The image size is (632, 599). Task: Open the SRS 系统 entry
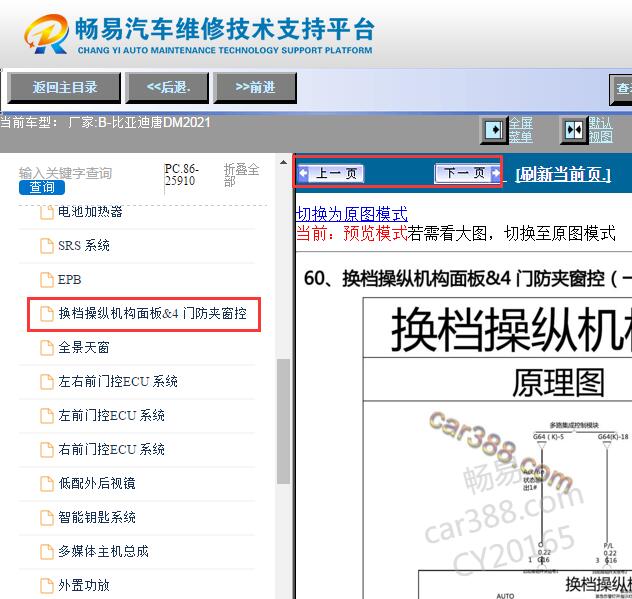pyautogui.click(x=84, y=245)
